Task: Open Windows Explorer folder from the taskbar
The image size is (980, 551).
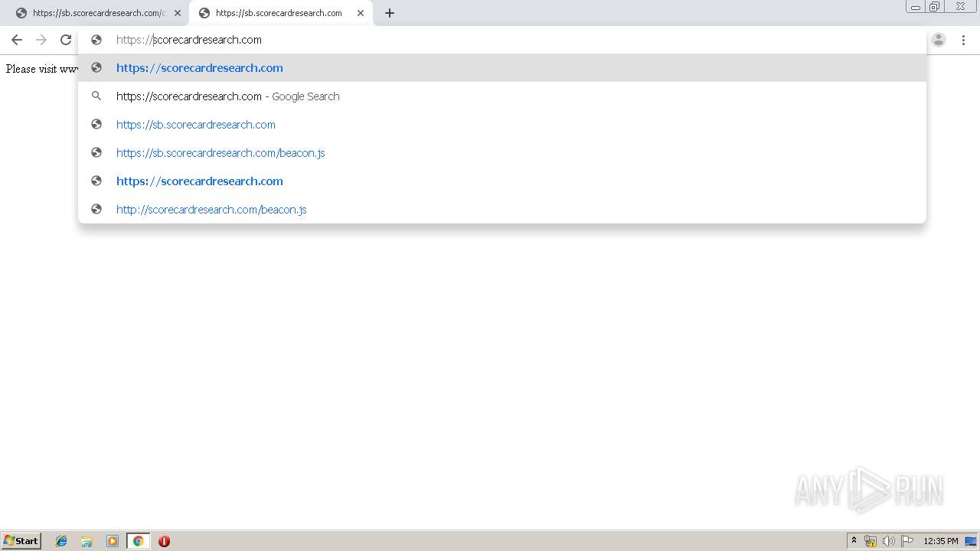Action: [x=87, y=541]
